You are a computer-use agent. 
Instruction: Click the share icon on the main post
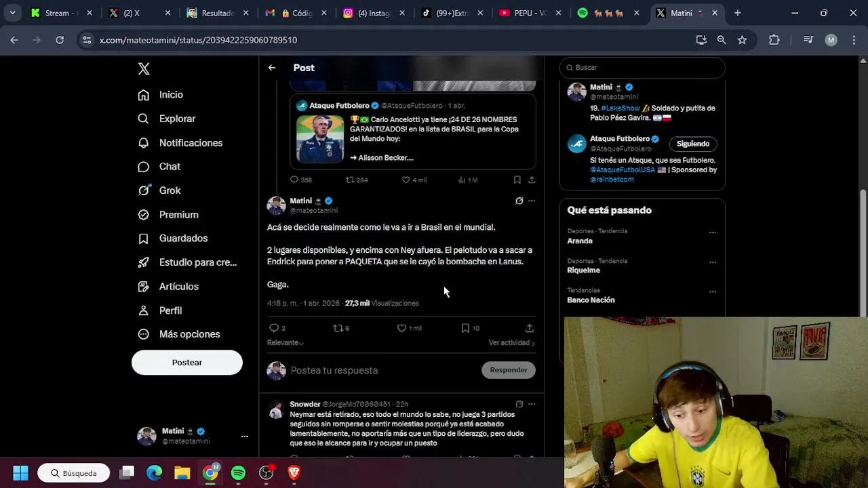point(530,328)
